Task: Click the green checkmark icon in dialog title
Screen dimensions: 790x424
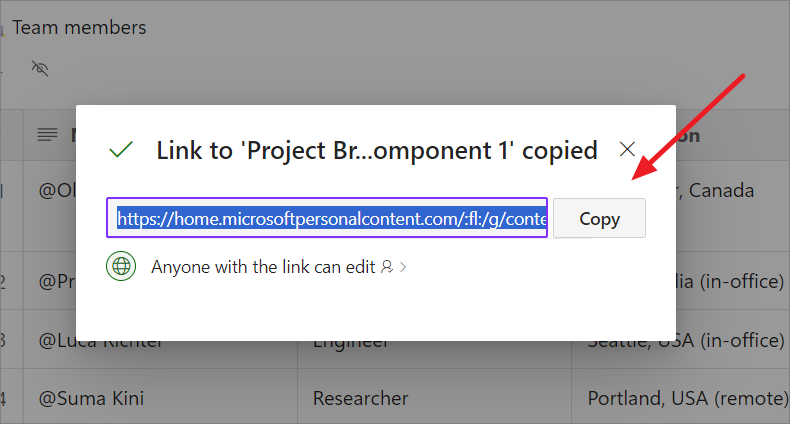Action: click(121, 150)
